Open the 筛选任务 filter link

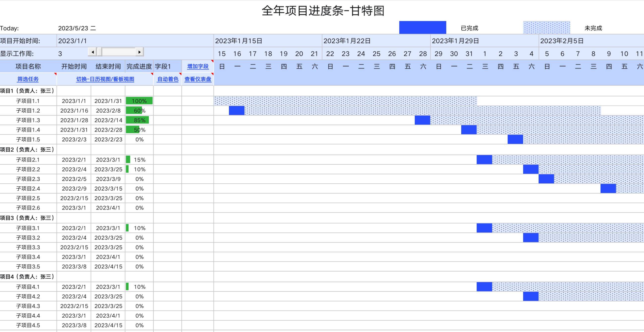[28, 79]
